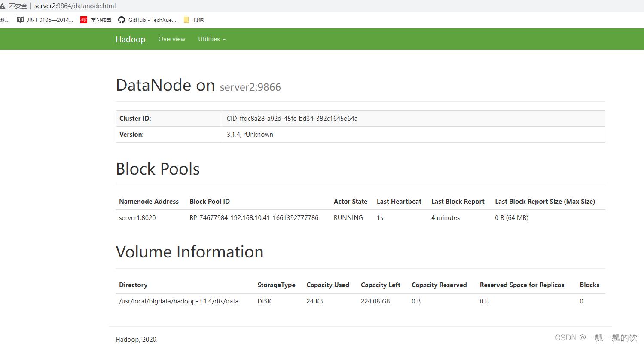Click the DISK storage type cell
Screen dimensions: 644x346
[x=264, y=301]
